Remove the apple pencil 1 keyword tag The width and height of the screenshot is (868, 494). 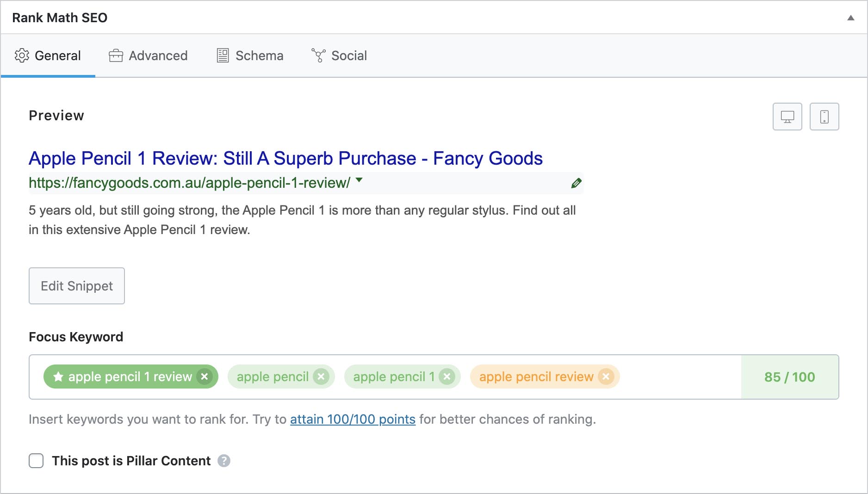point(447,377)
